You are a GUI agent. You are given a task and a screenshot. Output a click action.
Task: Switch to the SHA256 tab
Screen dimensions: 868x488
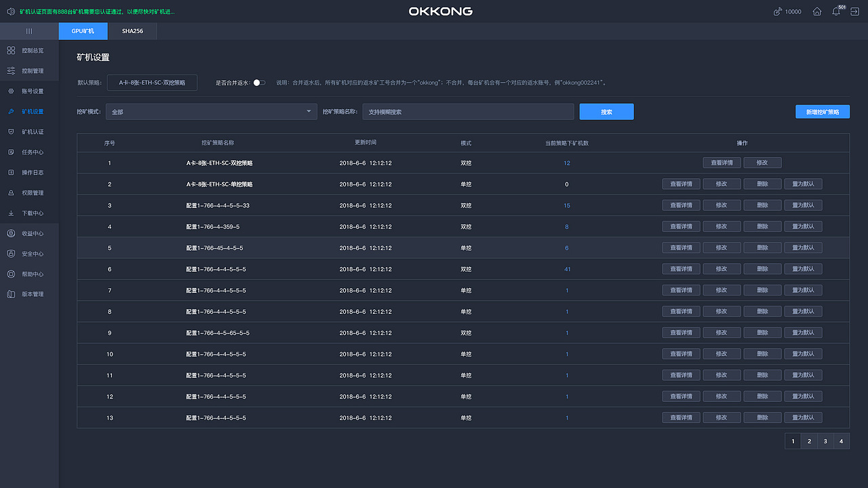[x=132, y=30]
